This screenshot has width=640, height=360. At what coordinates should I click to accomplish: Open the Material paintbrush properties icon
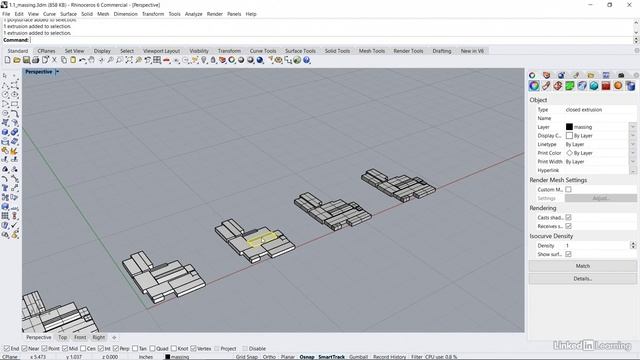(x=546, y=86)
